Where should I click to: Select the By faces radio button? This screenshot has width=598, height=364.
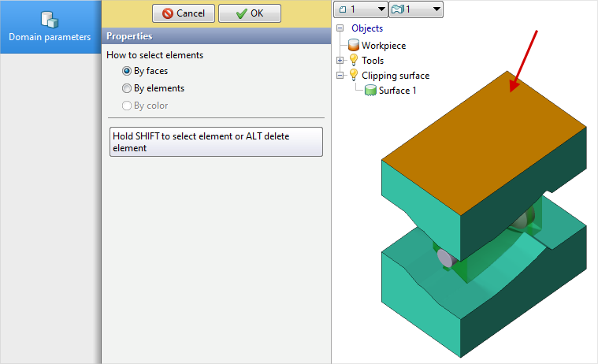pyautogui.click(x=127, y=71)
